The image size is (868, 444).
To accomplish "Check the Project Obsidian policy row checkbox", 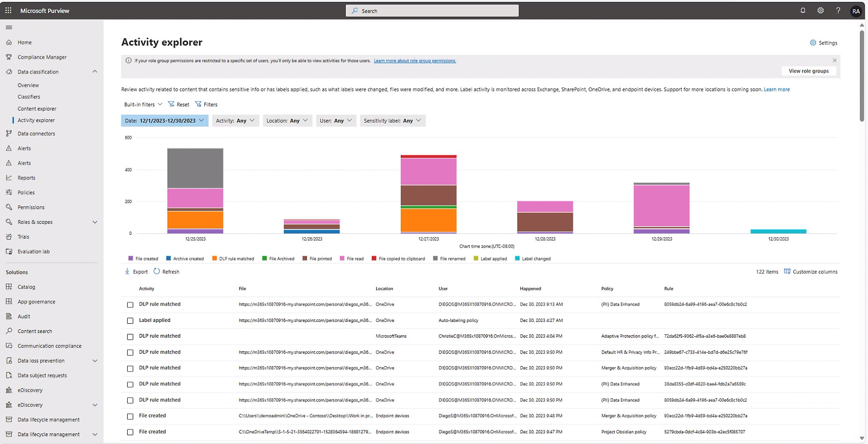I will coord(130,432).
